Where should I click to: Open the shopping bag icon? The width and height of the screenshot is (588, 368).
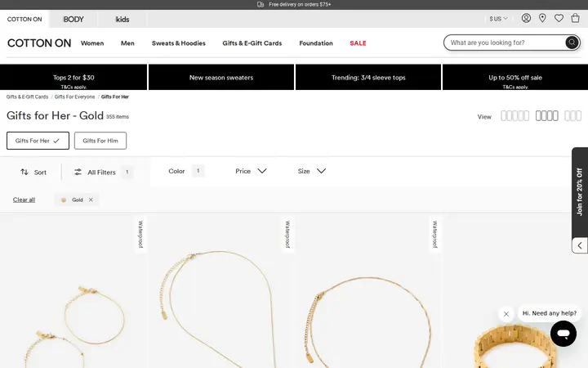[575, 18]
